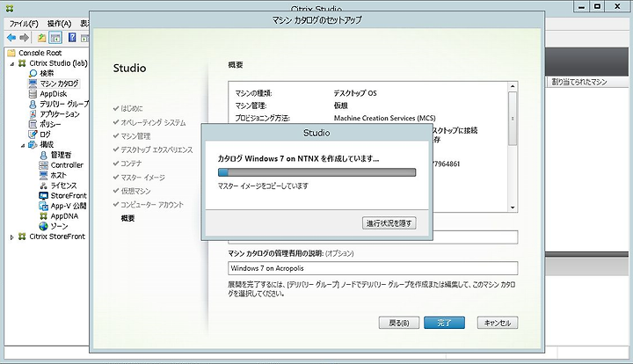
Task: Click the 完了 button
Action: coord(444,323)
